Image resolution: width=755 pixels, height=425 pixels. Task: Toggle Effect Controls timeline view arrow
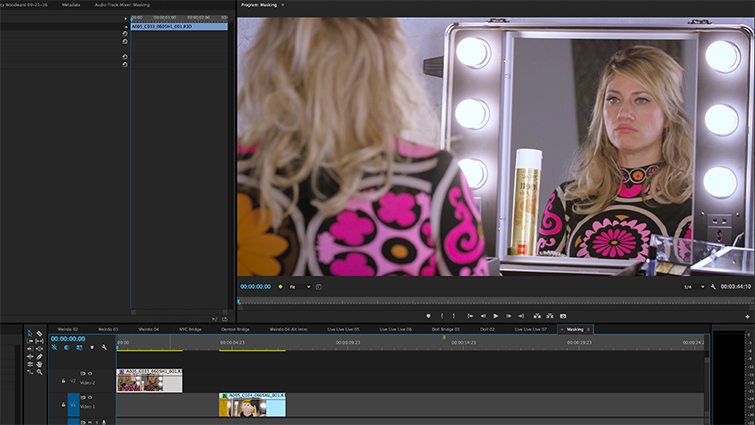126,18
